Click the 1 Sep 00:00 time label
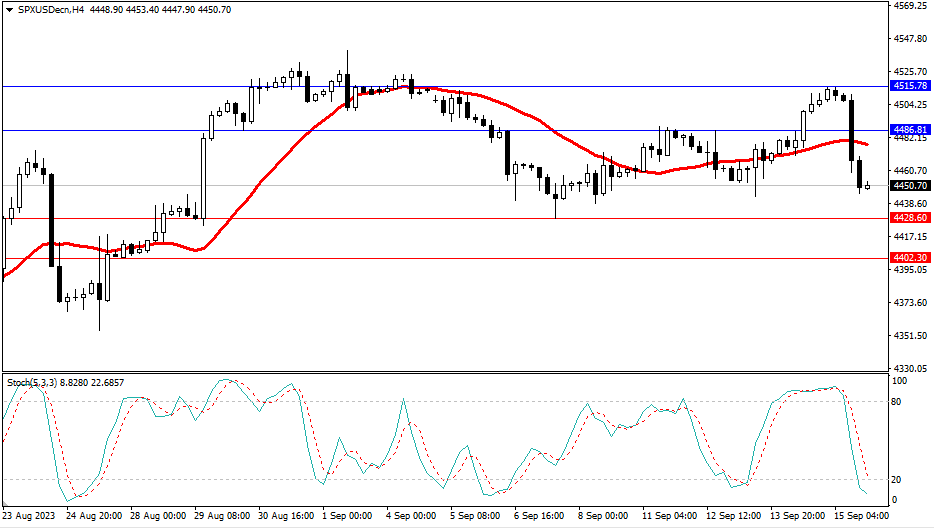This screenshot has width=934, height=529. coord(345,516)
